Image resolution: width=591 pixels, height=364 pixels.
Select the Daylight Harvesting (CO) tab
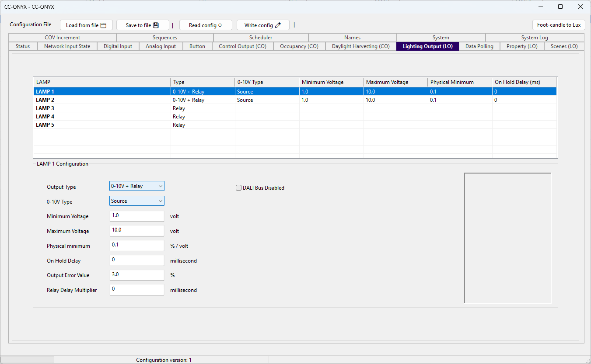click(361, 46)
